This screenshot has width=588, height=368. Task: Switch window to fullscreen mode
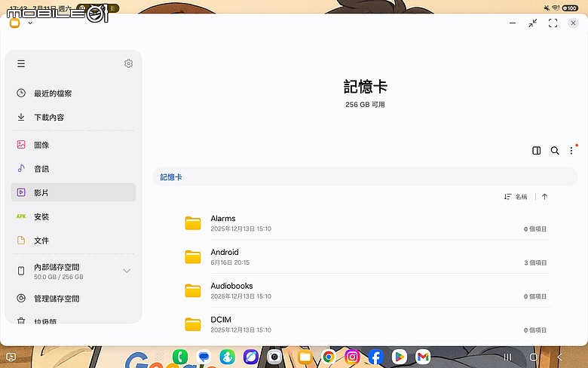553,23
